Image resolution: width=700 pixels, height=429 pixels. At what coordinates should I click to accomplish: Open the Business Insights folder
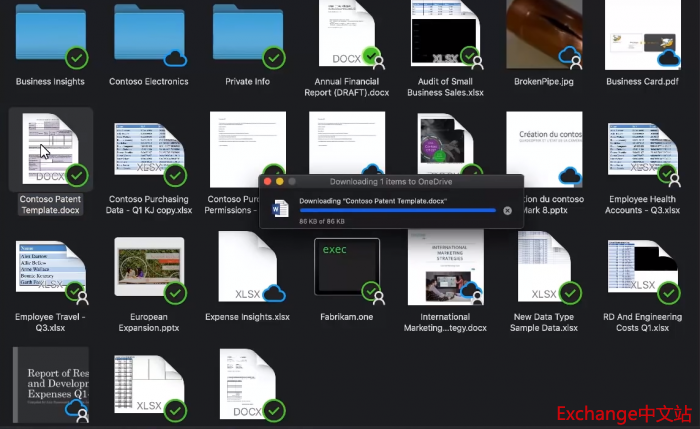pyautogui.click(x=49, y=34)
